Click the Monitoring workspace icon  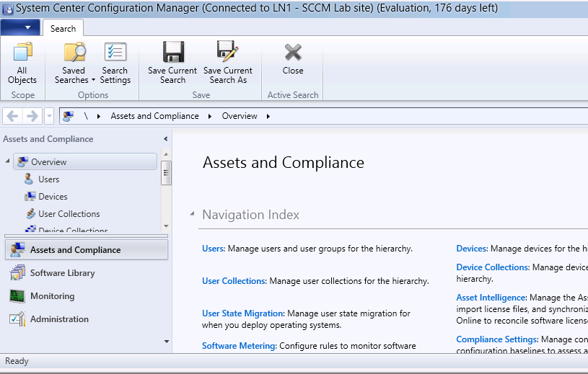pyautogui.click(x=17, y=296)
